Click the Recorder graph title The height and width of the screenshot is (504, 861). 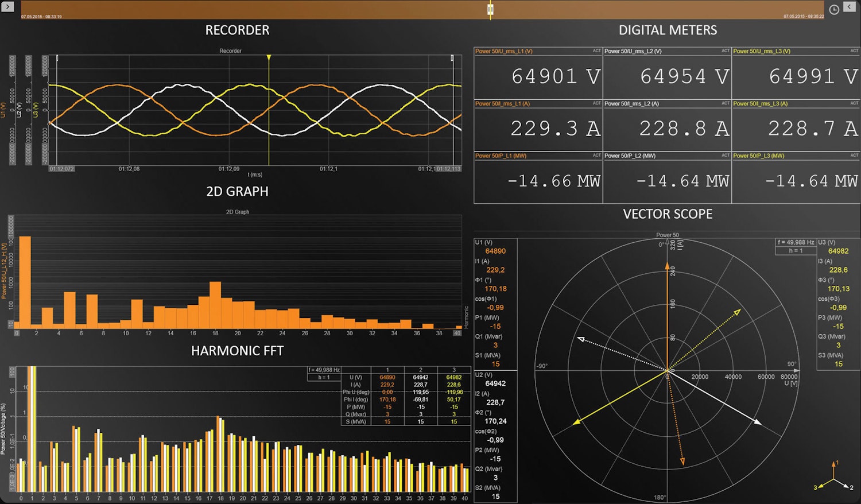pyautogui.click(x=230, y=51)
